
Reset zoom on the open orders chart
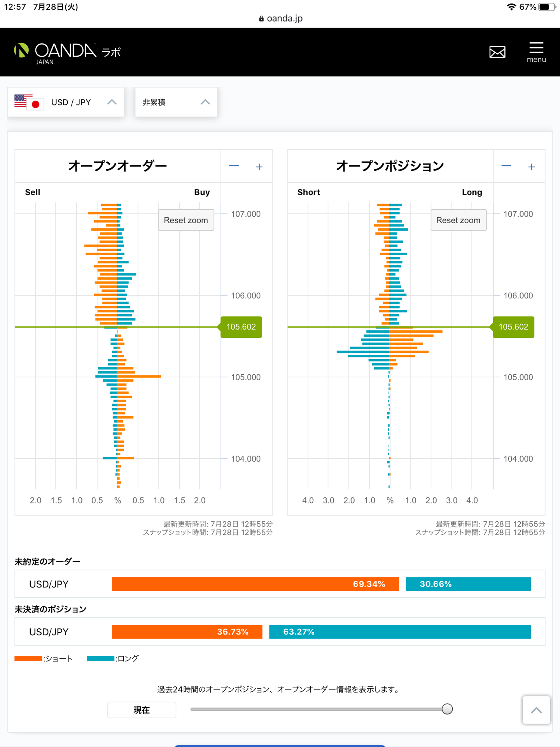[186, 220]
